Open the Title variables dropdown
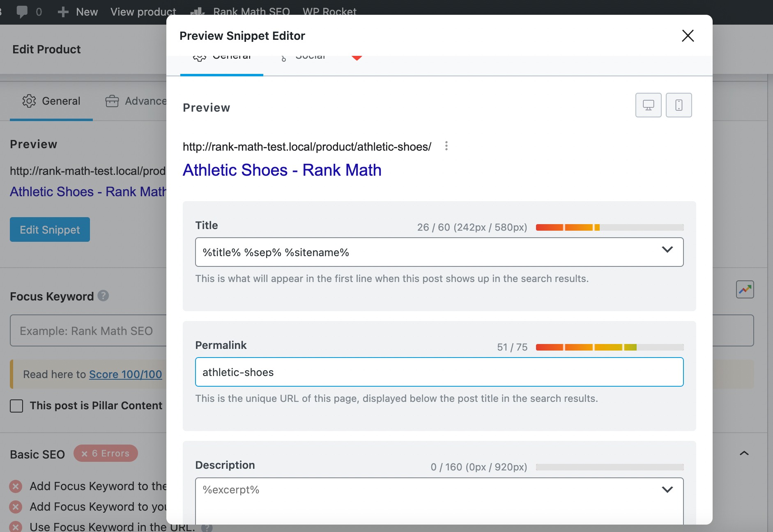 [667, 250]
